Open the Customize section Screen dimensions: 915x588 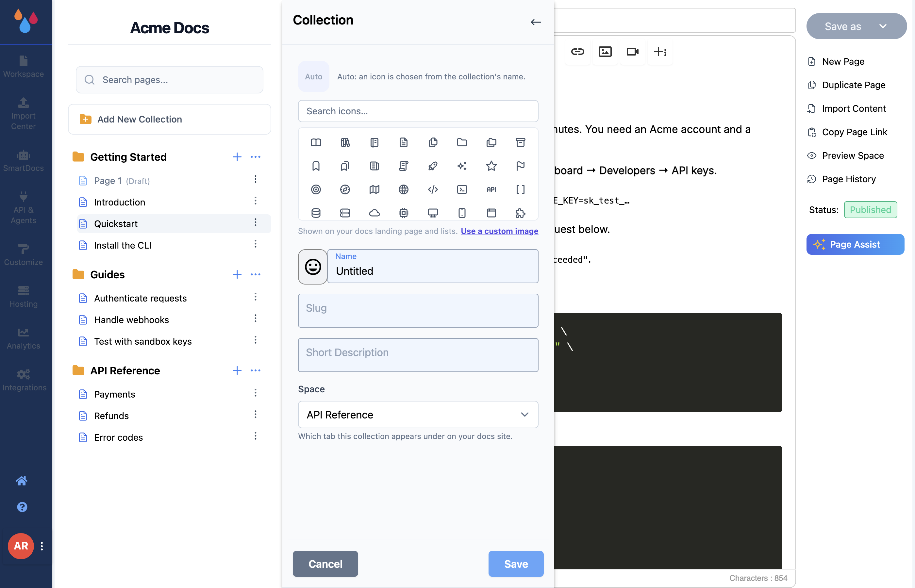point(23,255)
